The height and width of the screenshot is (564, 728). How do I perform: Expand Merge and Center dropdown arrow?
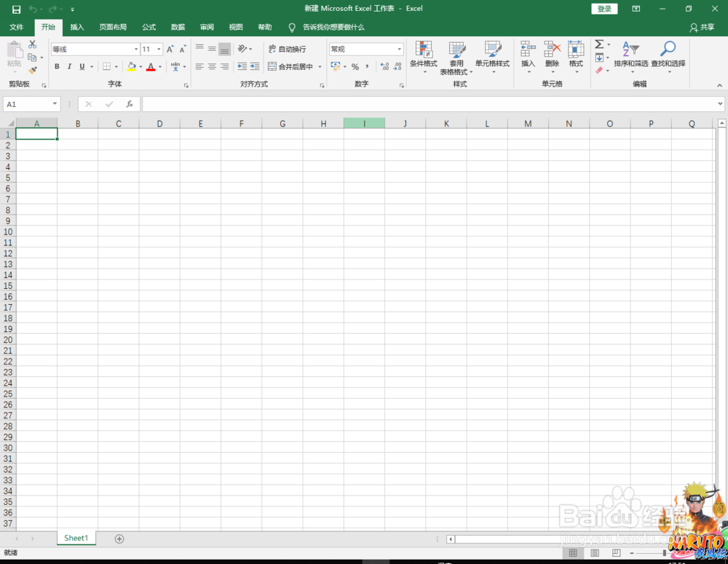tap(320, 66)
